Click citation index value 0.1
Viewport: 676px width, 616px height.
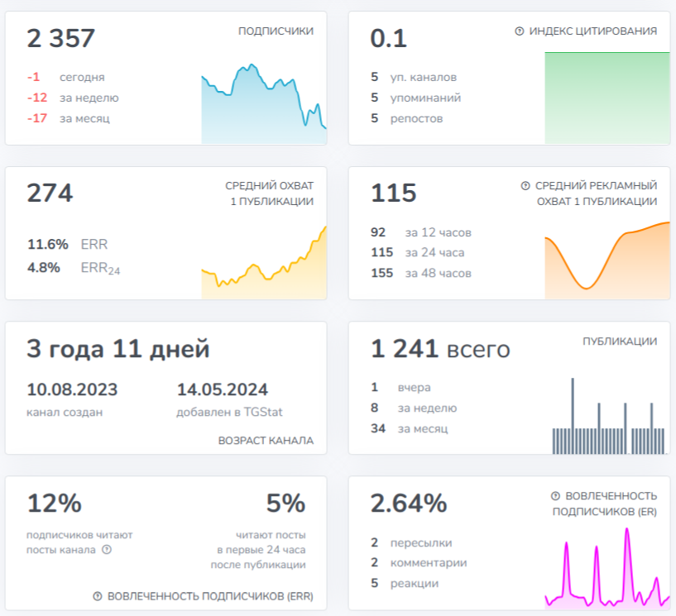pos(388,38)
